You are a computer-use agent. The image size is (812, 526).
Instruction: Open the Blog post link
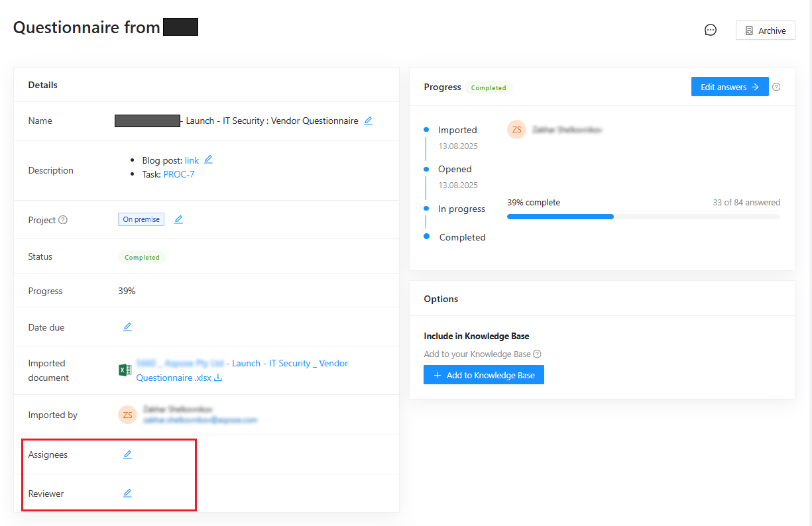click(x=192, y=160)
